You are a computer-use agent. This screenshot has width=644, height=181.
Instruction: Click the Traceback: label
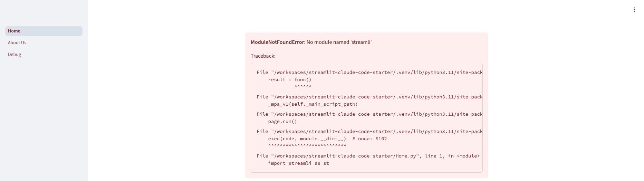pos(263,56)
